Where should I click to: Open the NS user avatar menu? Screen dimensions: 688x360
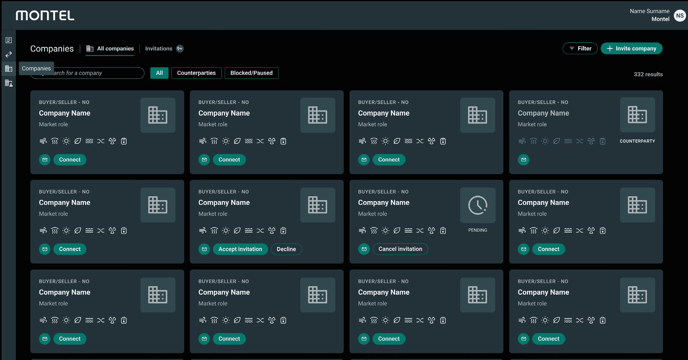tap(680, 15)
